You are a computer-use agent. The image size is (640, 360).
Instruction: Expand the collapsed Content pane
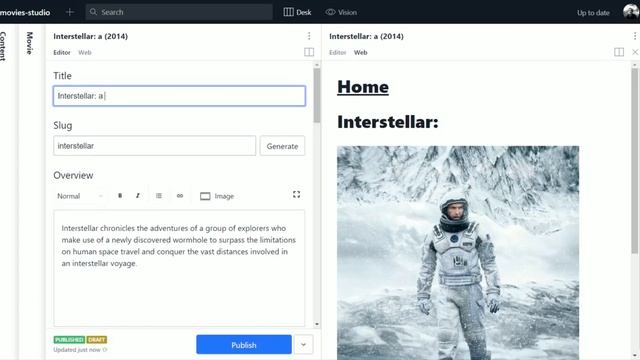[4, 46]
